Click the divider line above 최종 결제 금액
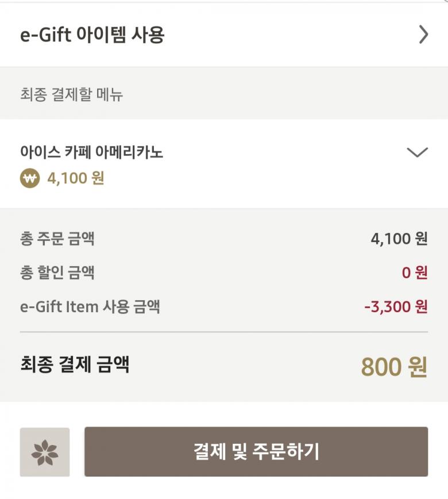The height and width of the screenshot is (499, 448). 224,332
